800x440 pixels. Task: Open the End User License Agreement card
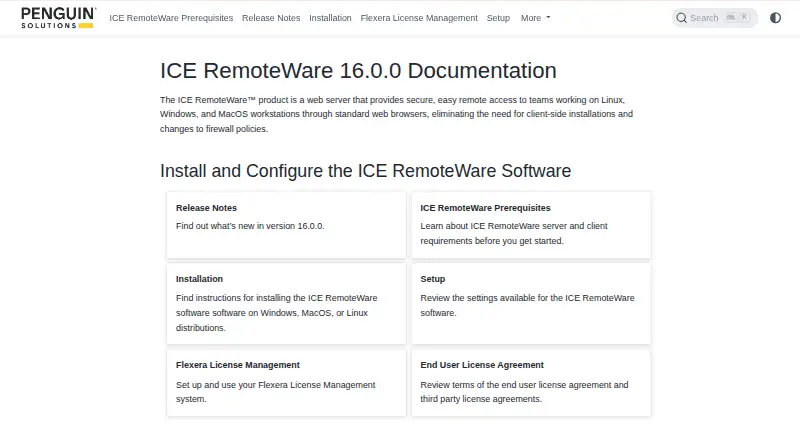(531, 383)
